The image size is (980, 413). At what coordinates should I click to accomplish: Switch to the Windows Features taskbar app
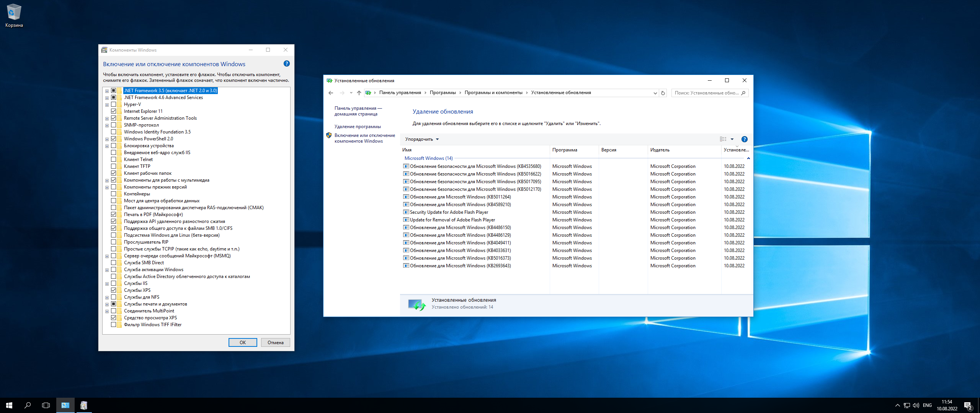click(84, 405)
